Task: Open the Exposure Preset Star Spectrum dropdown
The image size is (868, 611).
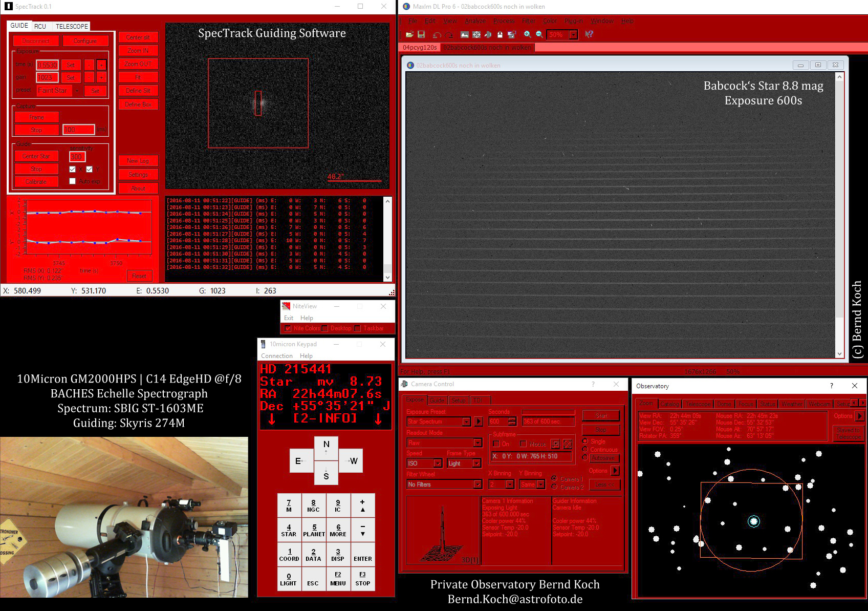Action: (x=466, y=422)
